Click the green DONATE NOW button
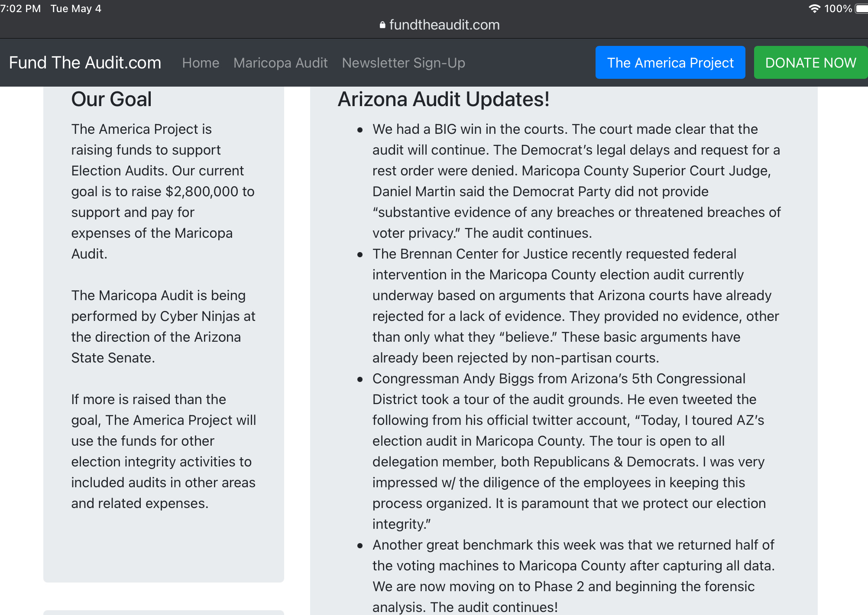Screen dimensions: 868x615 pos(810,62)
